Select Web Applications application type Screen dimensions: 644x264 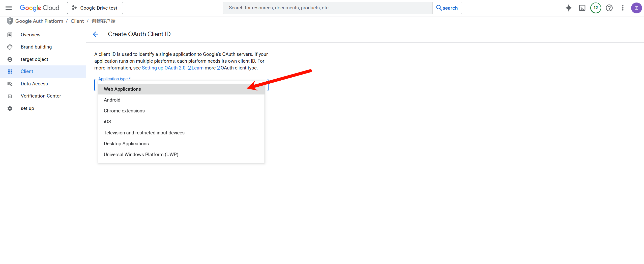tap(181, 89)
